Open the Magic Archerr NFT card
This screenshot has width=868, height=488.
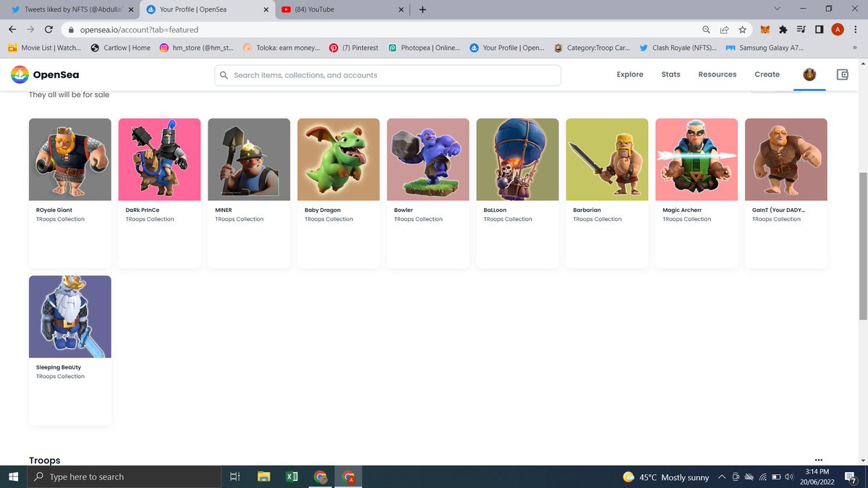697,194
